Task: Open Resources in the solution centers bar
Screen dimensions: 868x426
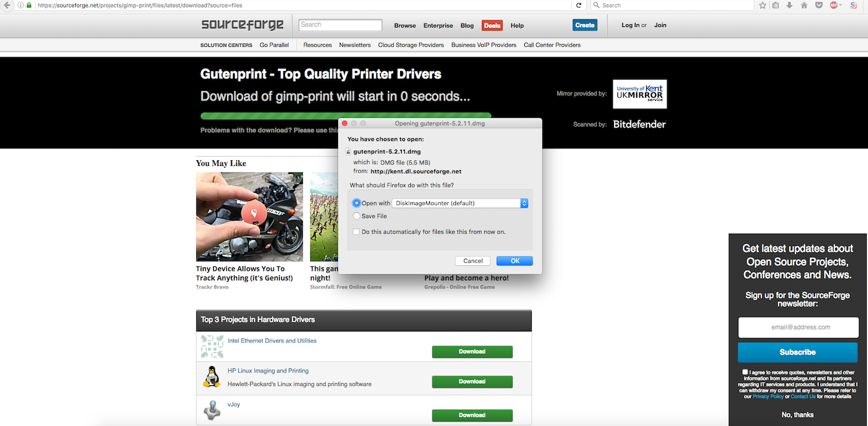Action: pos(318,45)
